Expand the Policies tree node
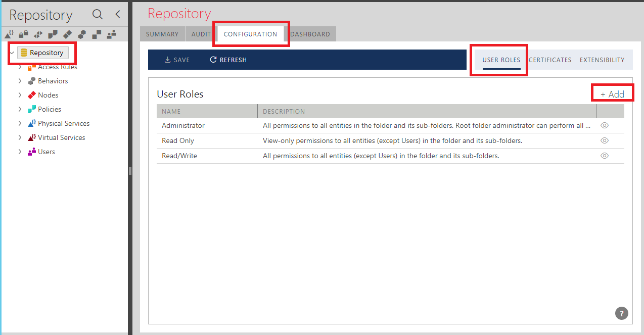The image size is (644, 335). pyautogui.click(x=20, y=109)
